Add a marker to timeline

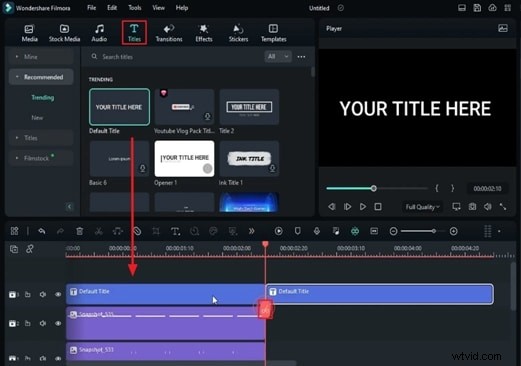tap(298, 231)
